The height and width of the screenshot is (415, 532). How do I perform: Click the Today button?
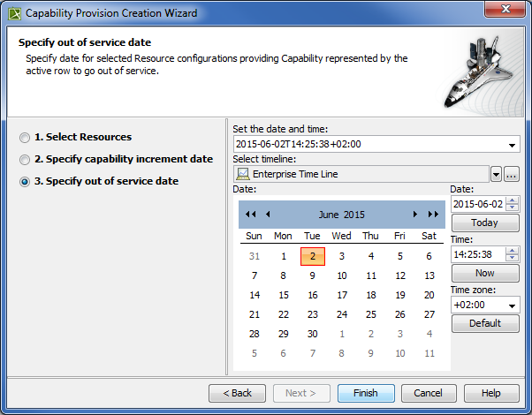tap(485, 223)
